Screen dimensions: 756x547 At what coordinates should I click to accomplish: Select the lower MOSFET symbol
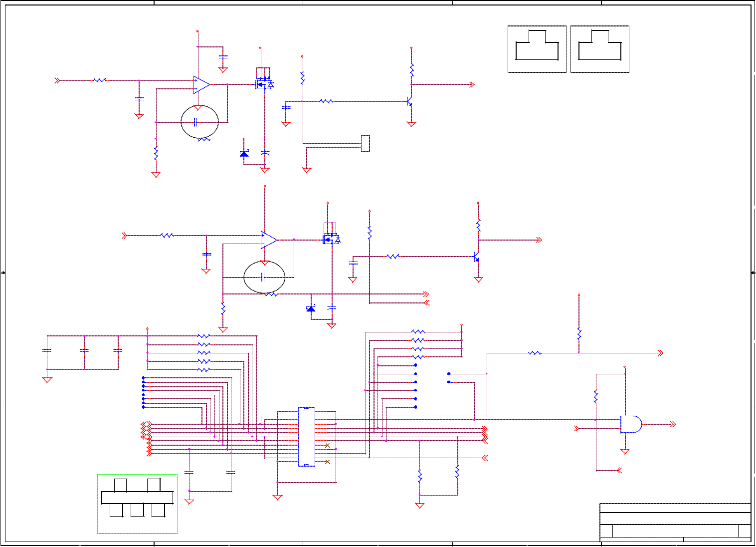(x=332, y=240)
